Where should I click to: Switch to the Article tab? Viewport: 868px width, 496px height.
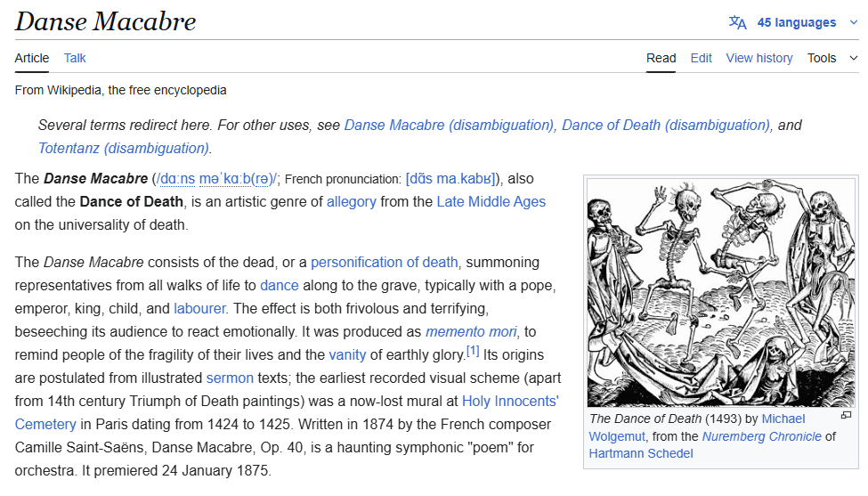tap(31, 58)
